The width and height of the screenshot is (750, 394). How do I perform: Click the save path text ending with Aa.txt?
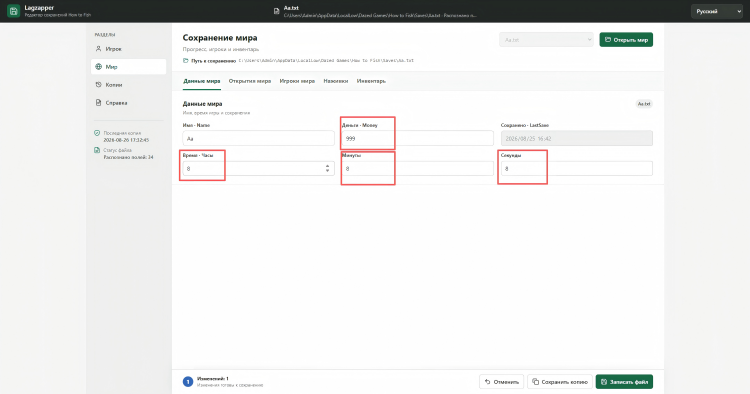pyautogui.click(x=326, y=61)
